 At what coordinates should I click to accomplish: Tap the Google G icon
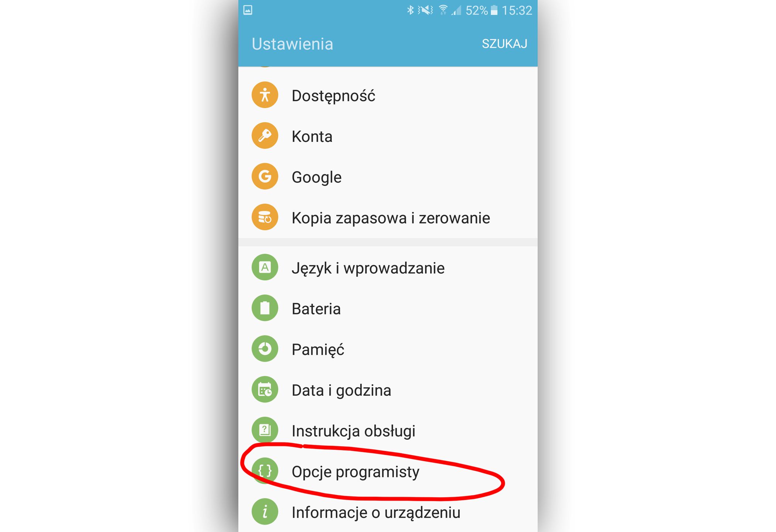[265, 176]
